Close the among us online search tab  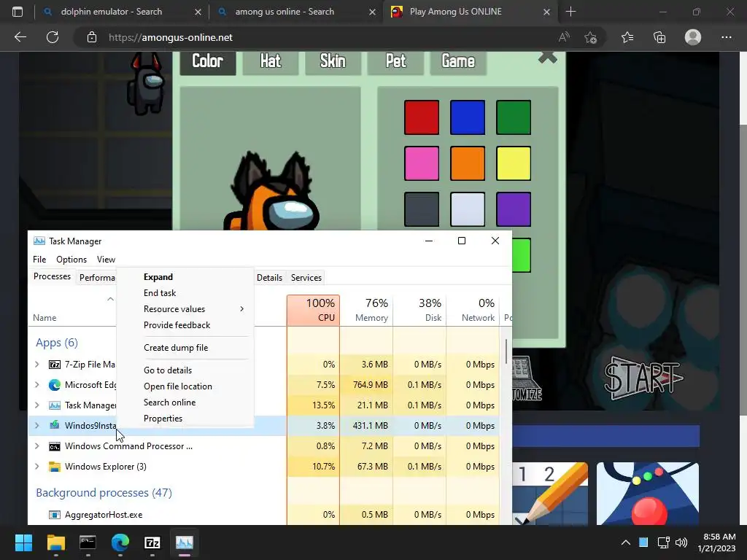click(373, 12)
